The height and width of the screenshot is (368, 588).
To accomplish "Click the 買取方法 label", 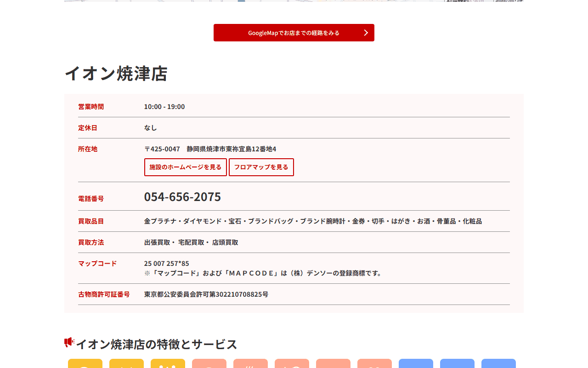I will [91, 242].
